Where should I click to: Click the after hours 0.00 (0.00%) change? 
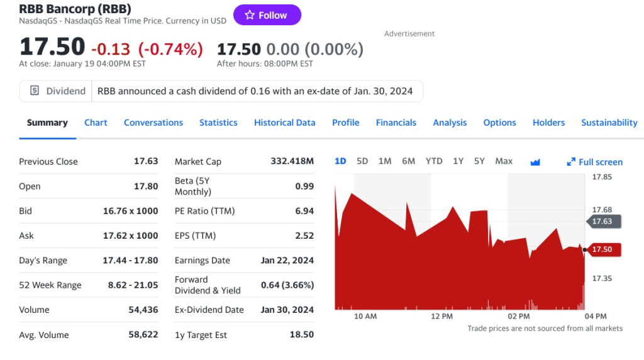(314, 49)
